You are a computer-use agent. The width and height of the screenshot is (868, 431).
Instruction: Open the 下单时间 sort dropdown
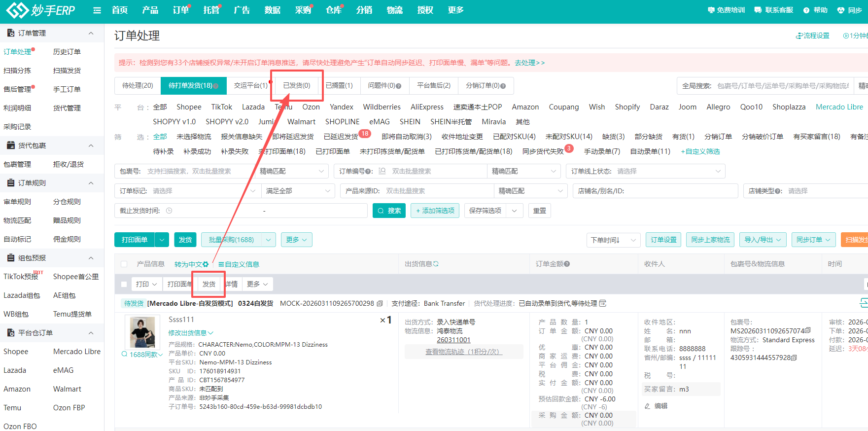point(613,240)
